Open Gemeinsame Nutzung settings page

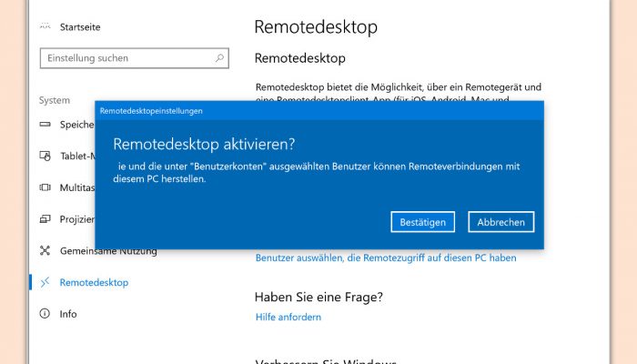click(x=108, y=251)
